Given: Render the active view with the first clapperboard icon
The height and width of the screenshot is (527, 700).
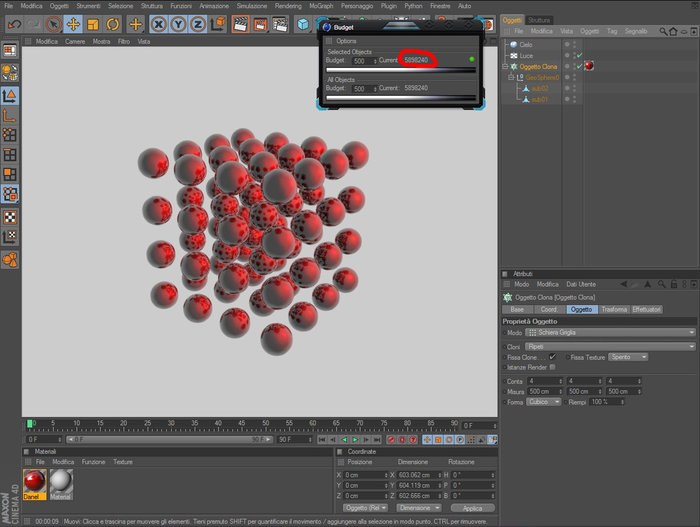Looking at the screenshot, I should click(x=241, y=24).
